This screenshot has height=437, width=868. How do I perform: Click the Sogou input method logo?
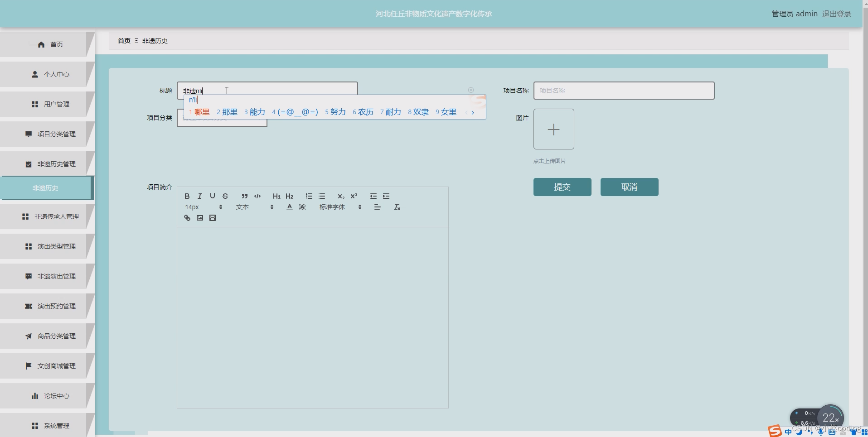tap(775, 431)
